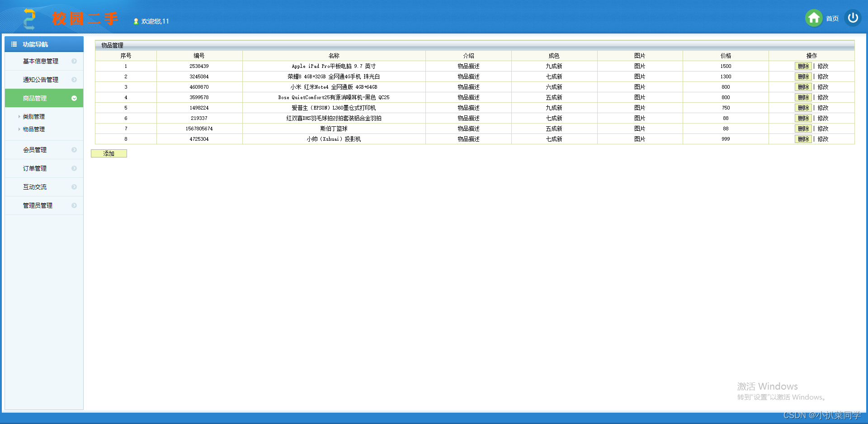
Task: Delete the 红双喜 badminton racket item
Action: pyautogui.click(x=803, y=118)
